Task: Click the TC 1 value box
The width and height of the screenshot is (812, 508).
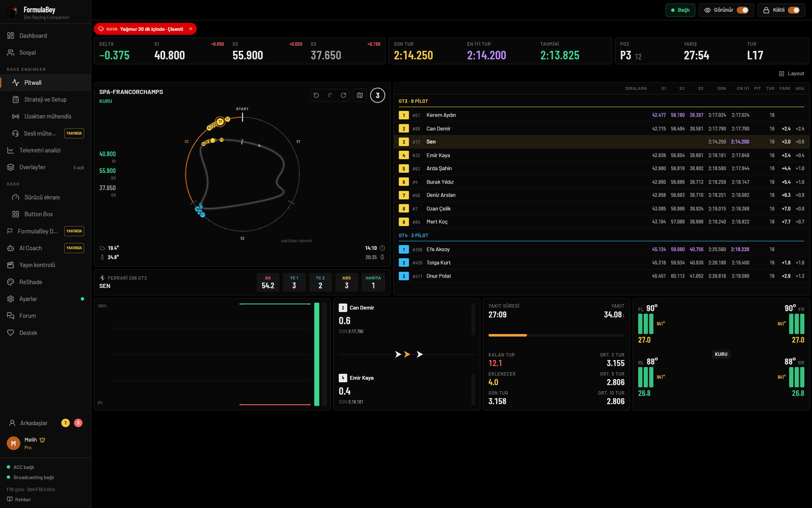Action: pos(294,282)
